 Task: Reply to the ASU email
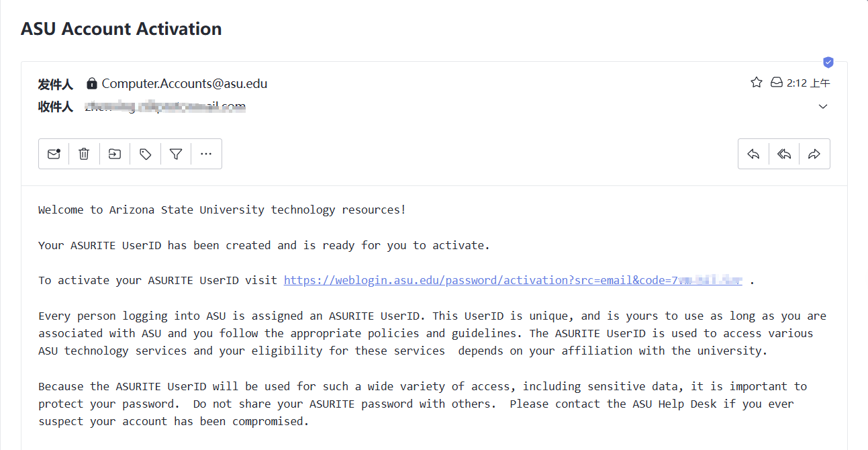(753, 154)
